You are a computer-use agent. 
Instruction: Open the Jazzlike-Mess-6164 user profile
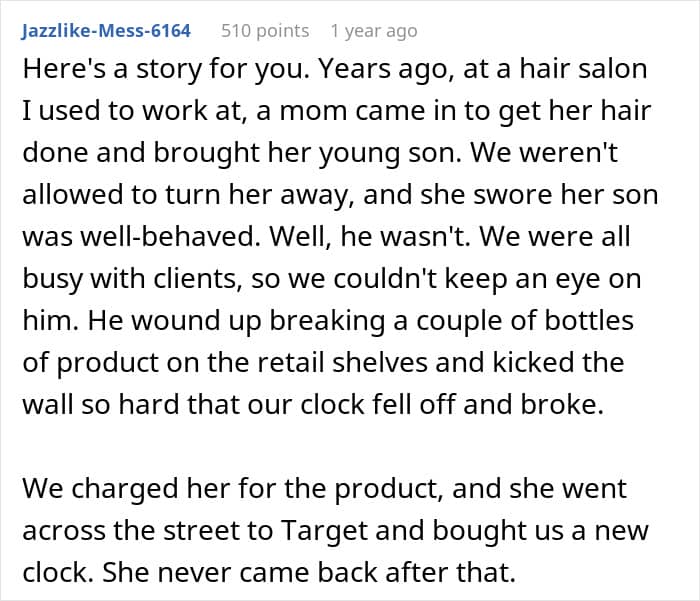click(105, 30)
